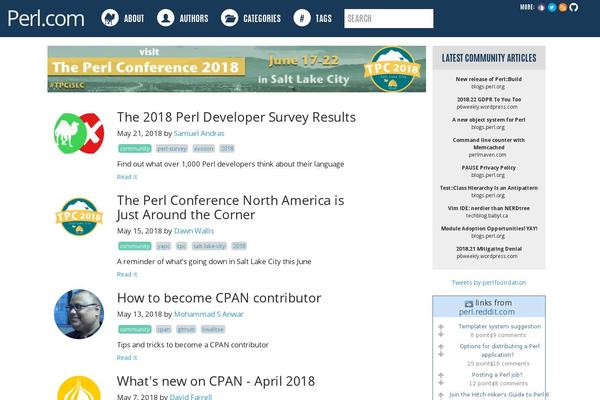The image size is (600, 400).
Task: Open What's new on CPAN - April 2018
Action: coord(216,381)
